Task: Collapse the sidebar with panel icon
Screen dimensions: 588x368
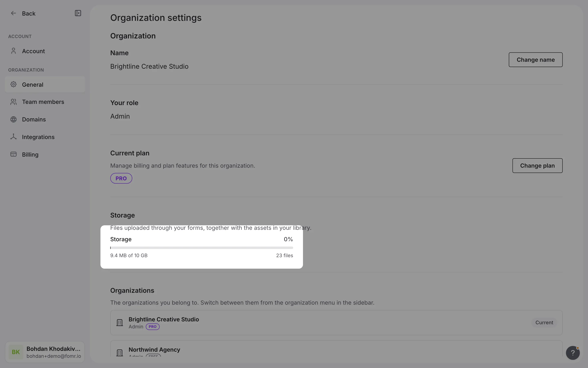Action: (x=78, y=13)
